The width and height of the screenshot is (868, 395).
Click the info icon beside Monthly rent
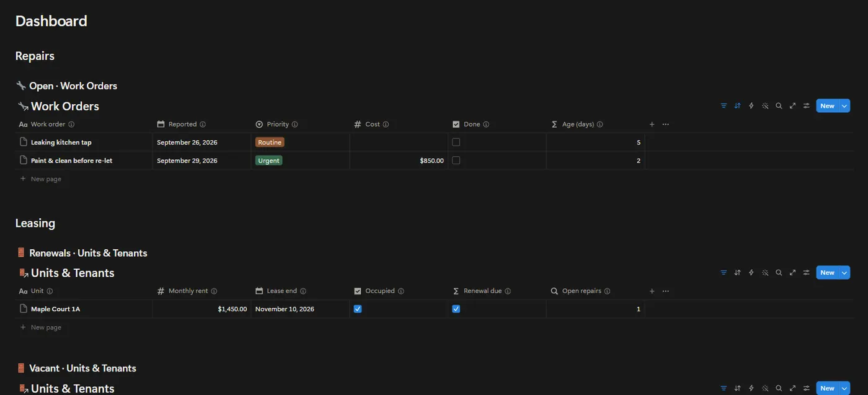(214, 291)
